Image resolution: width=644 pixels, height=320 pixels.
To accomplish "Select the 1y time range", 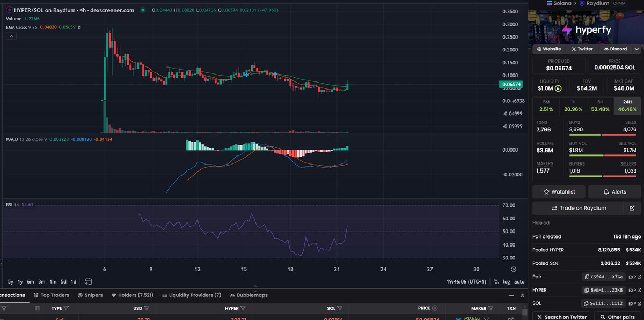I will click(x=20, y=281).
